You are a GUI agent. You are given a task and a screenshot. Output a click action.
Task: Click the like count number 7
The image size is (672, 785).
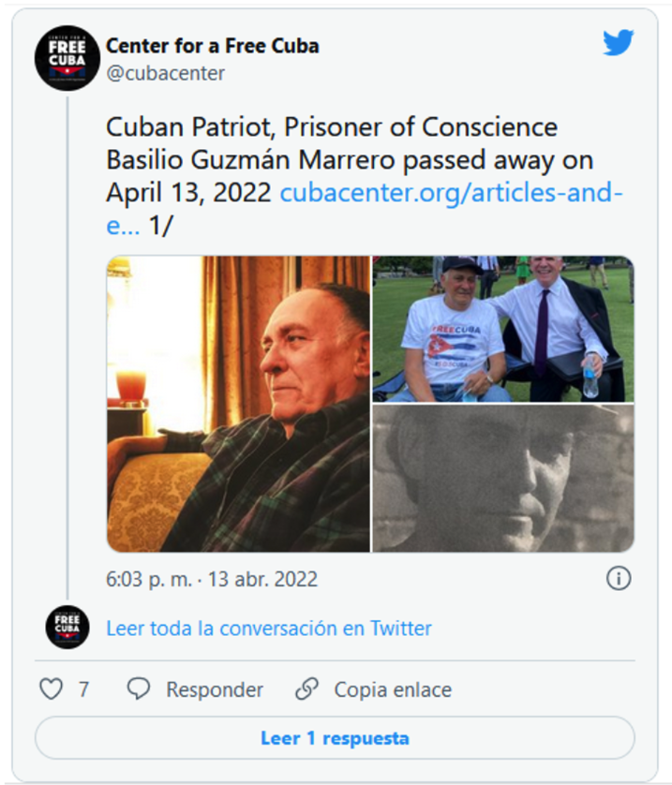pos(83,689)
